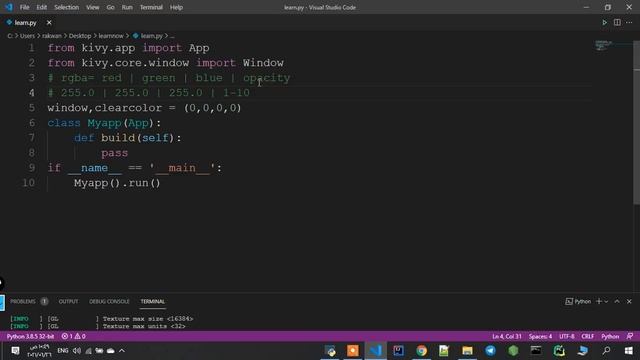Click the Users breadcrumb segment
Image resolution: width=640 pixels, height=360 pixels.
(27, 36)
